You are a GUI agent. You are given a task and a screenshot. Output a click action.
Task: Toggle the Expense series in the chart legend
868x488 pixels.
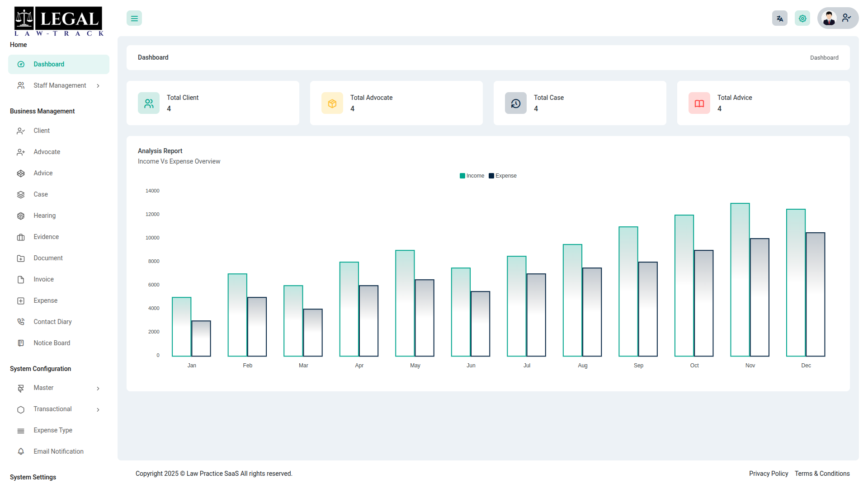coord(503,176)
